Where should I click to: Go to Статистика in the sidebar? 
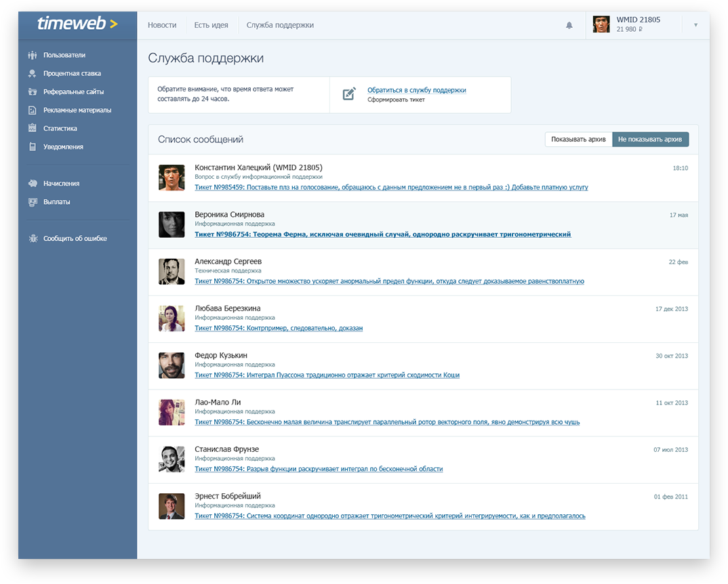(x=60, y=128)
